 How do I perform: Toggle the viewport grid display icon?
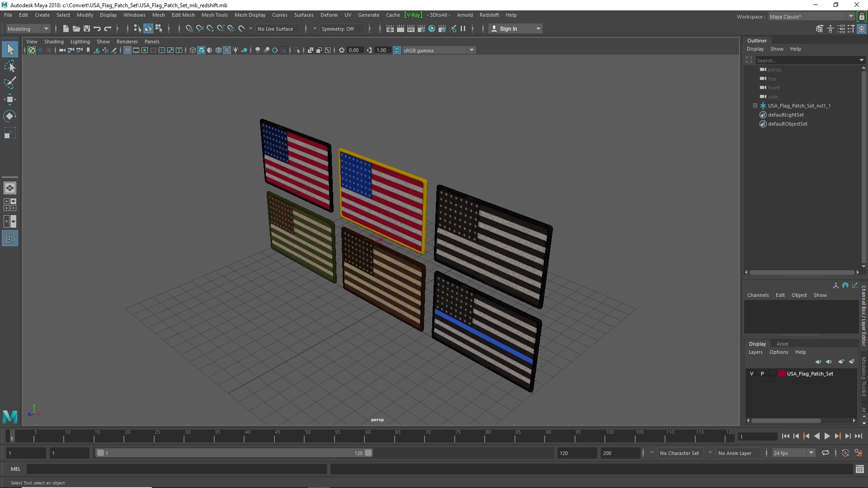click(127, 50)
